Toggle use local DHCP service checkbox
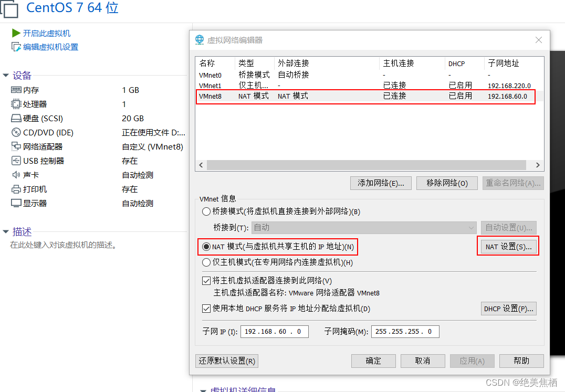The image size is (565, 392). [206, 309]
